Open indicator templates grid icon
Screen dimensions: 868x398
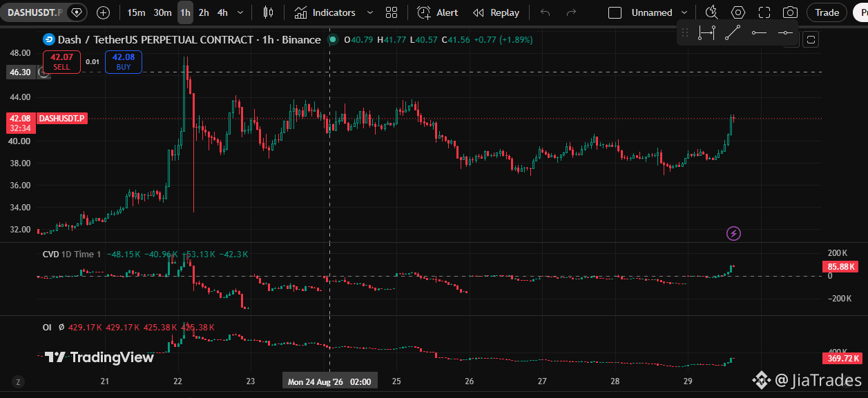pyautogui.click(x=392, y=12)
